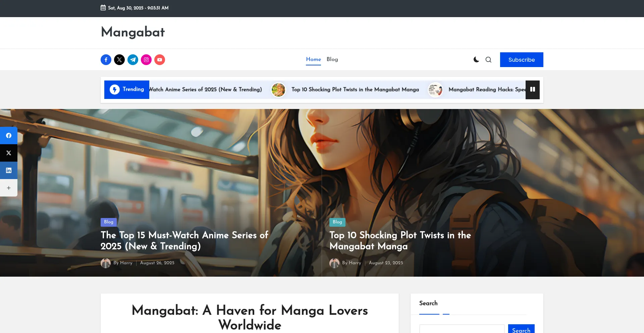Click the date 'August 26, 2025'
Image resolution: width=644 pixels, height=333 pixels.
click(157, 263)
